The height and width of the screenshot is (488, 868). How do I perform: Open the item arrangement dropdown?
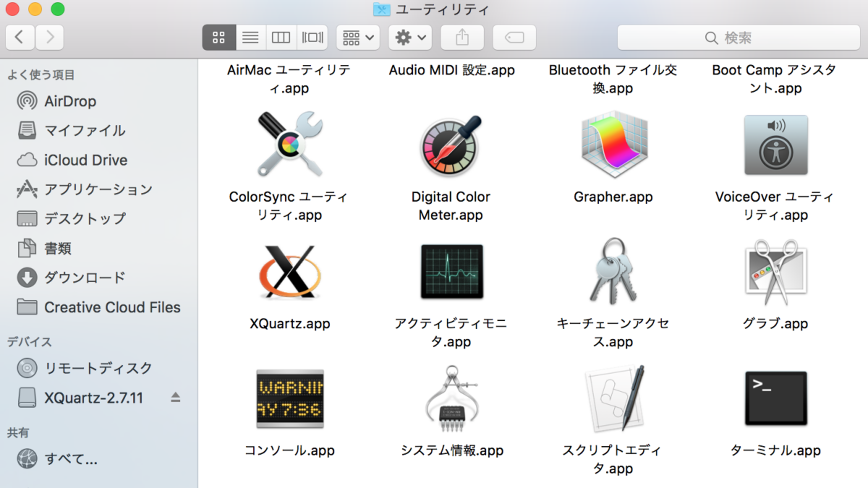358,37
